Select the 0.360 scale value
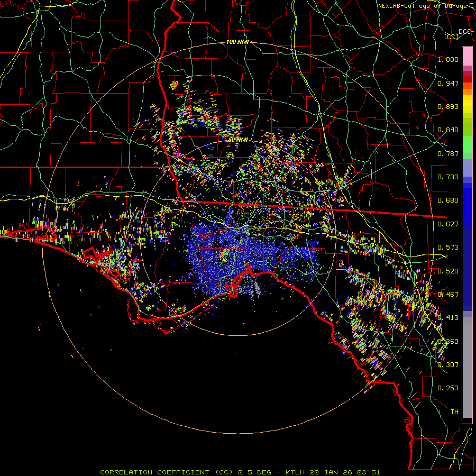Viewport: 476px width, 476px height. pos(448,342)
